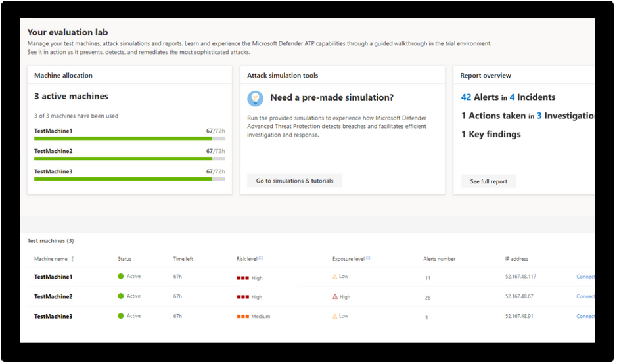Click the sort arrow beside Machine name
The image size is (617, 364).
click(x=73, y=259)
